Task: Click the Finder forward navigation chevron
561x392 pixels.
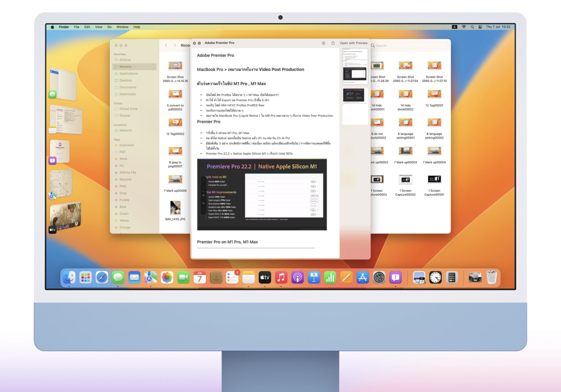Action: pyautogui.click(x=175, y=45)
